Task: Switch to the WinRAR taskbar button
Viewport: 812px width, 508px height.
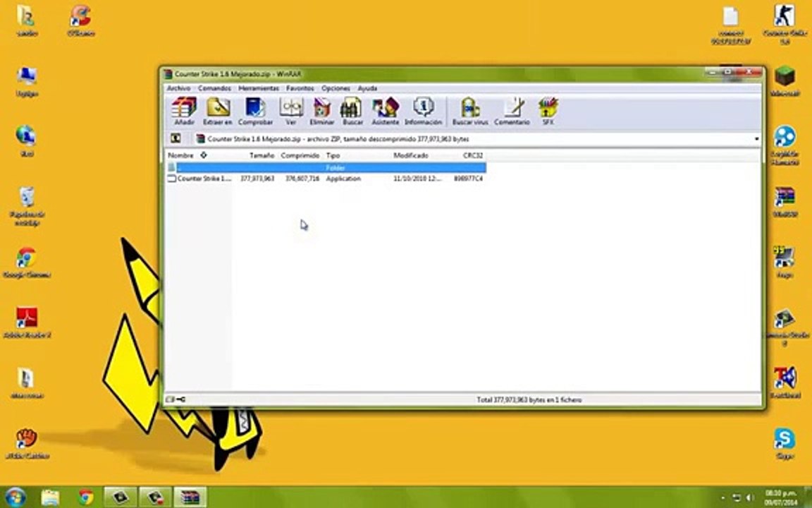Action: pyautogui.click(x=190, y=497)
